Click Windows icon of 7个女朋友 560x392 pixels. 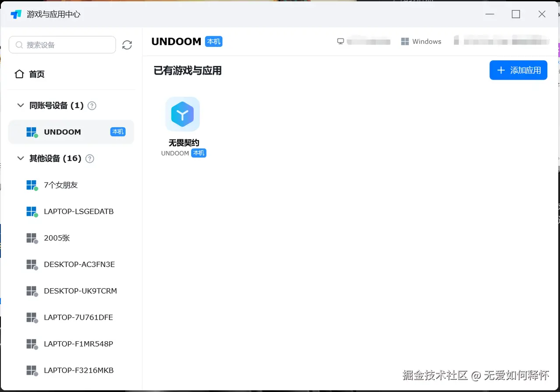click(31, 185)
